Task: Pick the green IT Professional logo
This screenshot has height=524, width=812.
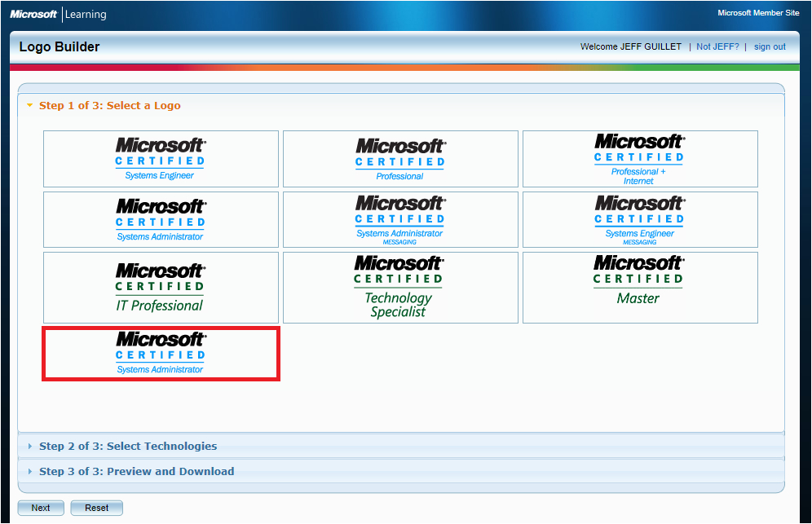Action: tap(161, 288)
